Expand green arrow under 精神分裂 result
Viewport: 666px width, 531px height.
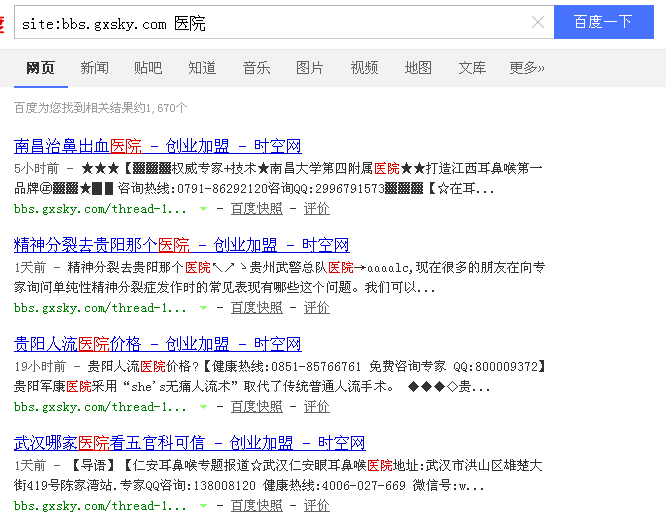point(203,308)
